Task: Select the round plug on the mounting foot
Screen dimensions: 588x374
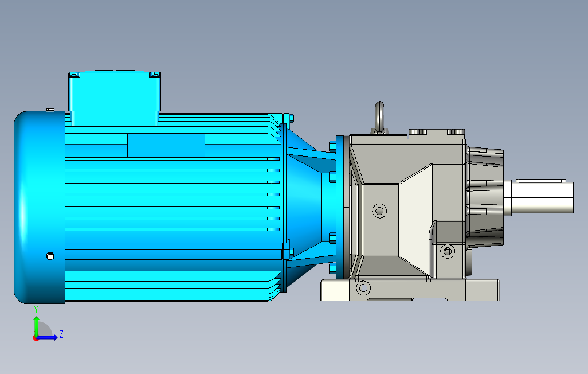Action: click(363, 288)
